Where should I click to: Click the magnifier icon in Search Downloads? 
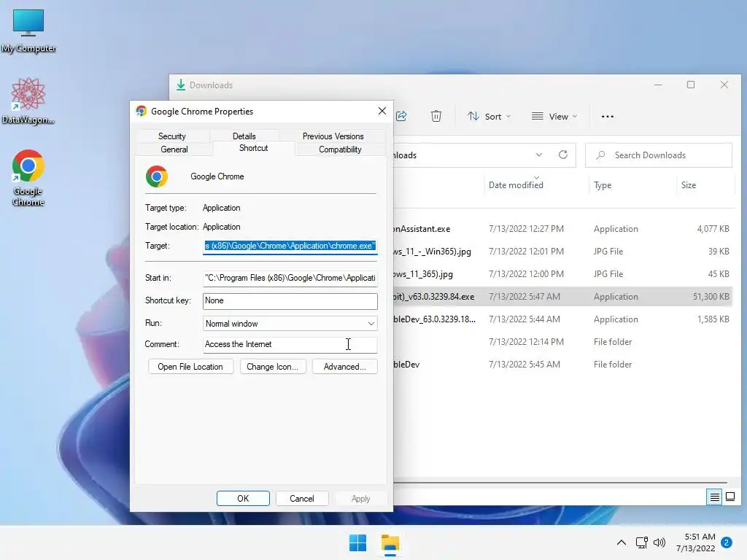(601, 155)
